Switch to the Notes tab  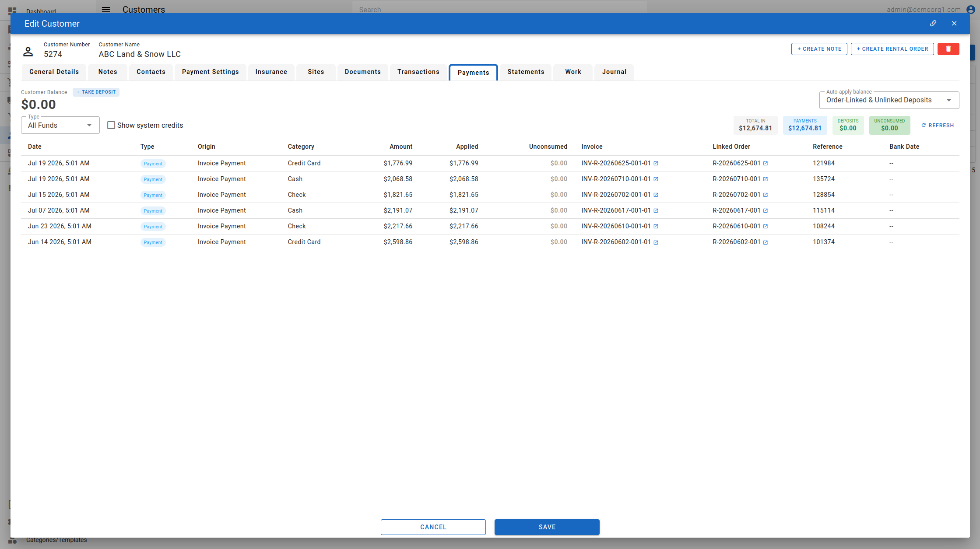108,72
